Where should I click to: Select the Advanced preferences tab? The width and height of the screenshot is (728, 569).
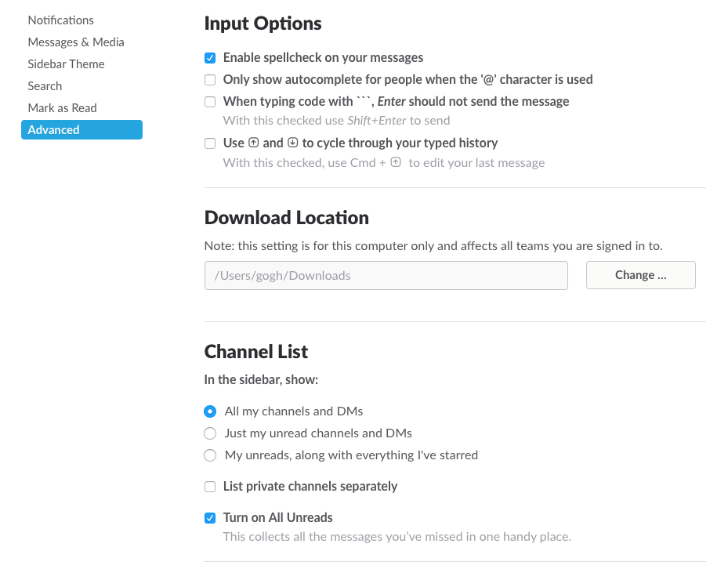(81, 129)
